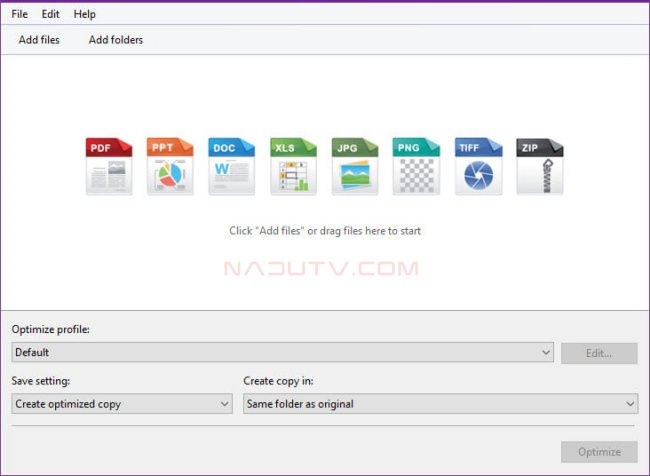The image size is (650, 476).
Task: Expand the Optimize profile Default dropdown
Action: point(283,352)
